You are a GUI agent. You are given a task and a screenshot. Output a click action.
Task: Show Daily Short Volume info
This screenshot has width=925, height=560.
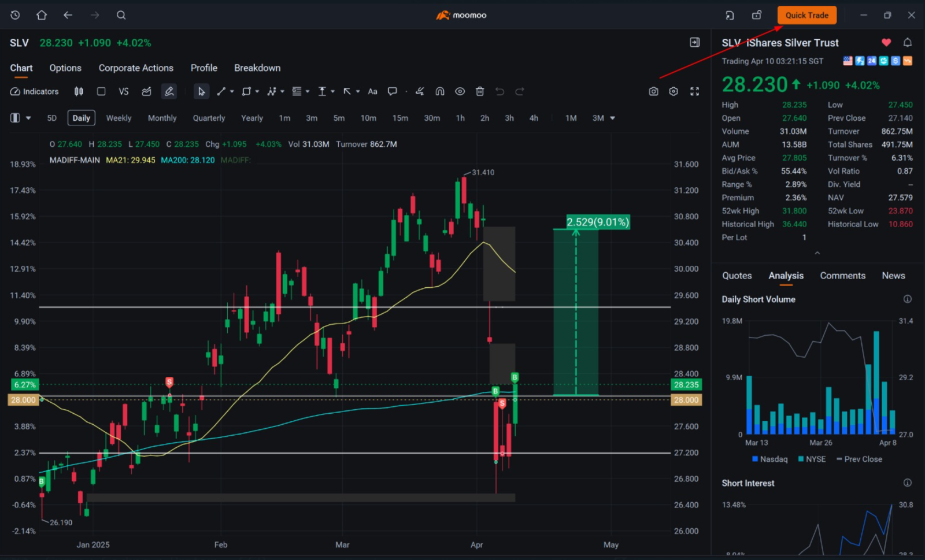point(908,299)
